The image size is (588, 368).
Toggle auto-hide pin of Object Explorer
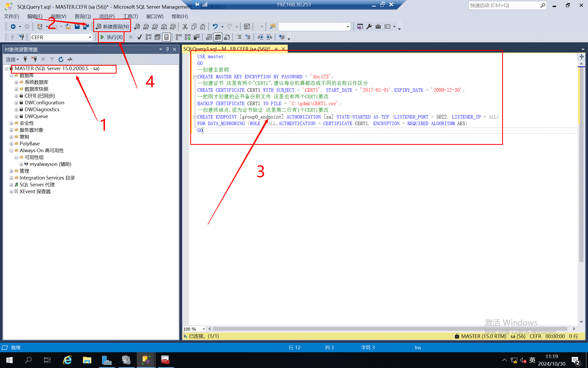[x=167, y=49]
